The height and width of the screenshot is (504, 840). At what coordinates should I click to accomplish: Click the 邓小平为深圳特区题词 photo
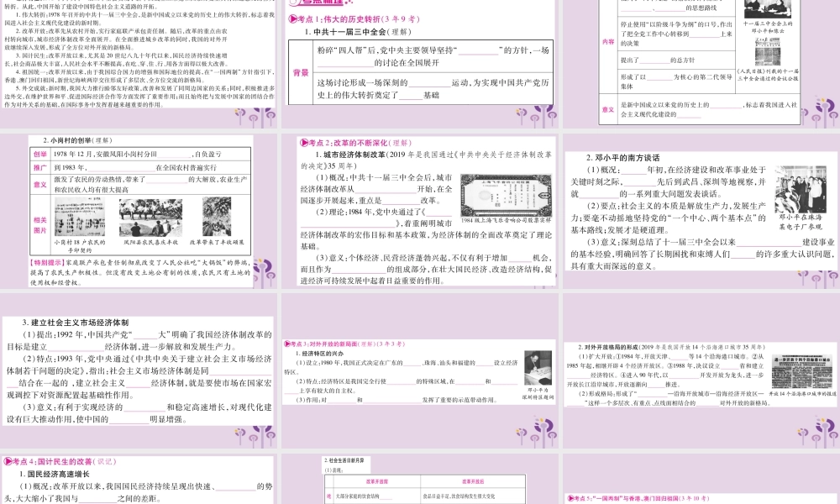point(538,369)
